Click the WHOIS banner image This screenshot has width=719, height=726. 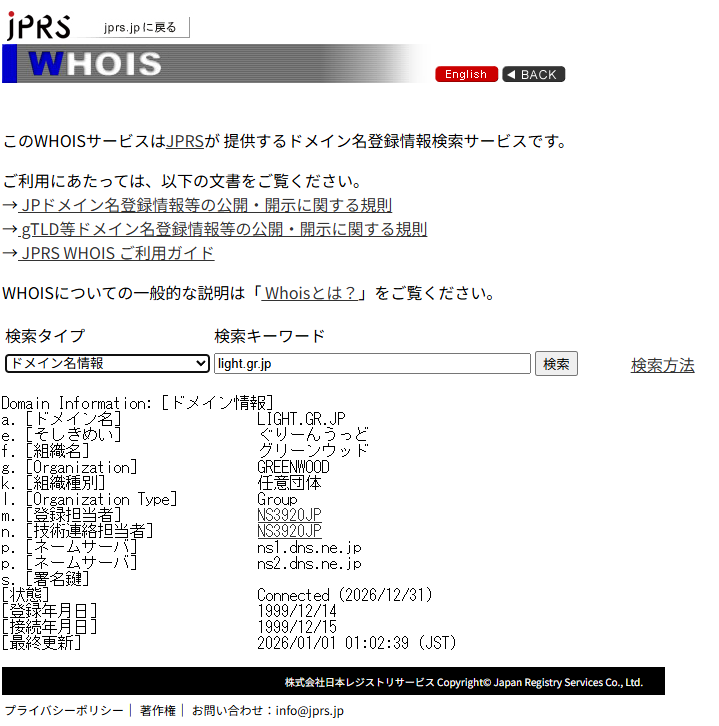[x=213, y=63]
